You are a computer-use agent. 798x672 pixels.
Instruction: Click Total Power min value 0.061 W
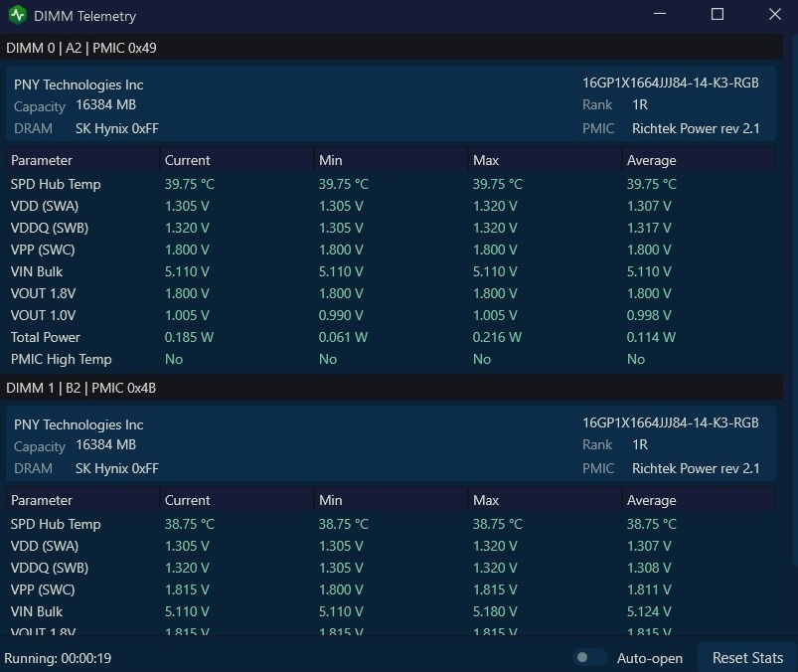343,337
